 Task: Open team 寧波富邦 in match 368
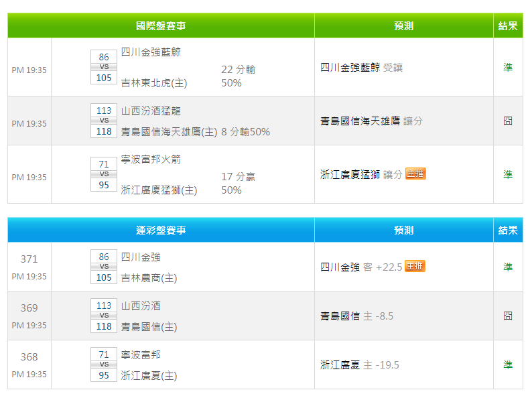141,354
